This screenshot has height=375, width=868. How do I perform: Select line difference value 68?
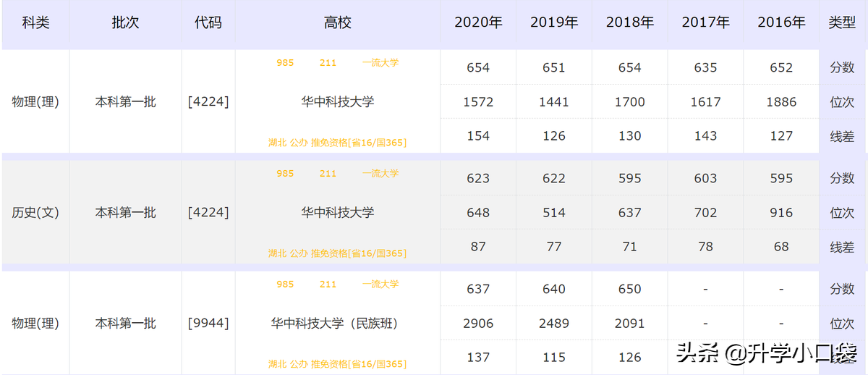[x=781, y=247]
